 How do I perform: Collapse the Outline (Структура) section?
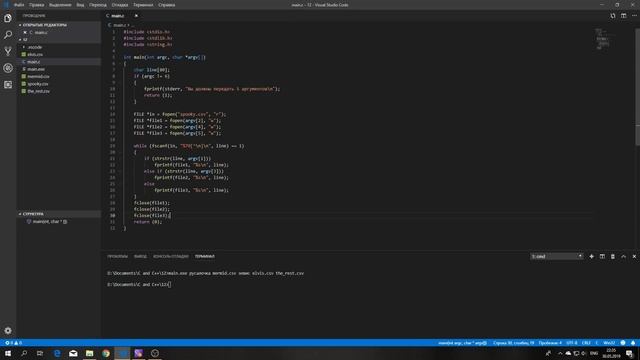tap(32, 214)
